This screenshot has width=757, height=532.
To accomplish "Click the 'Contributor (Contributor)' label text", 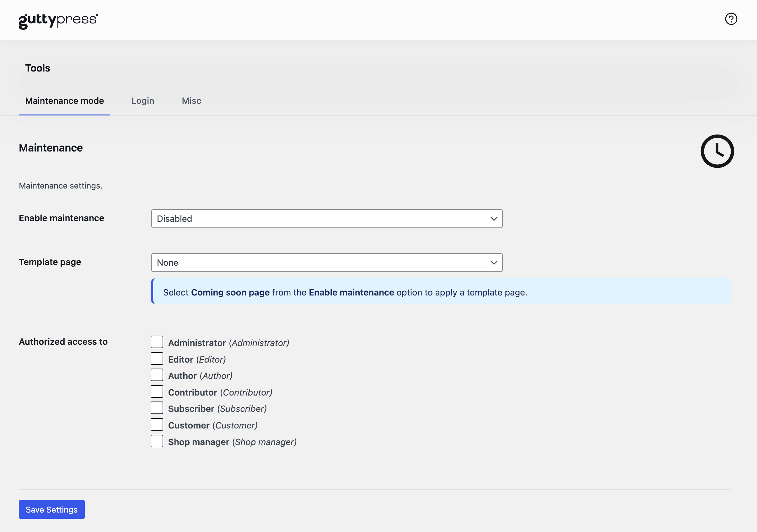I will [220, 392].
